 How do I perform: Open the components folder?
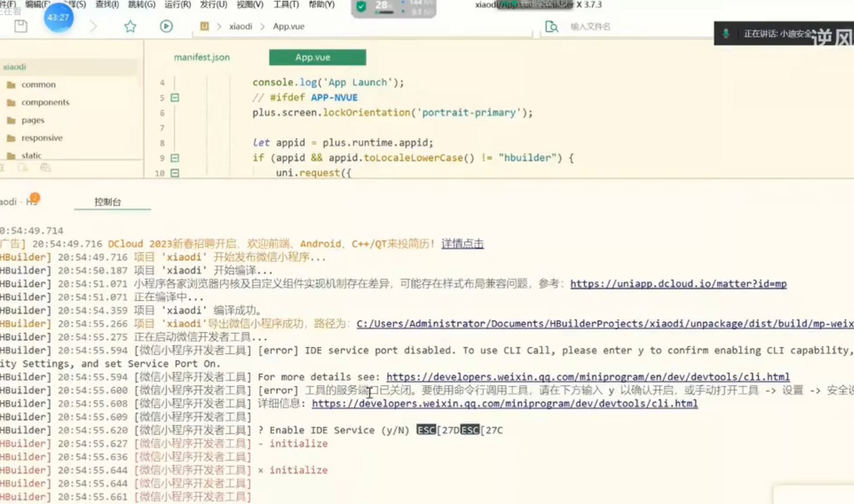coord(45,102)
